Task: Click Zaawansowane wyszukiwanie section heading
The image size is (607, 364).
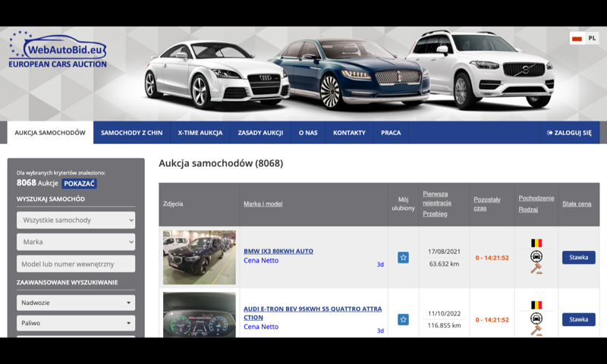Action: click(67, 282)
